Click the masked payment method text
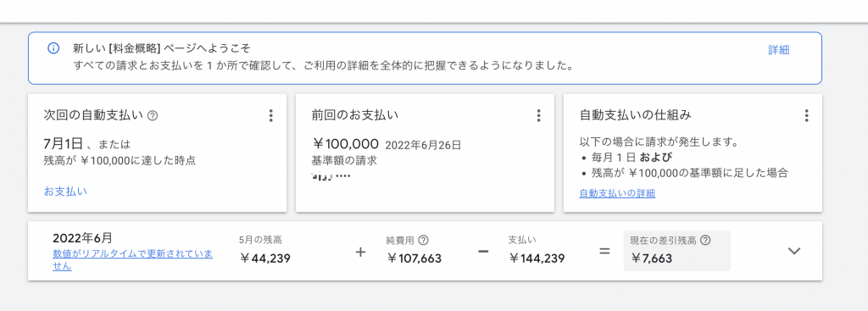868x311 pixels. (331, 176)
